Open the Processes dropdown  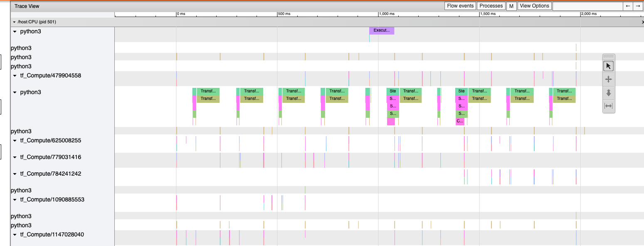491,6
